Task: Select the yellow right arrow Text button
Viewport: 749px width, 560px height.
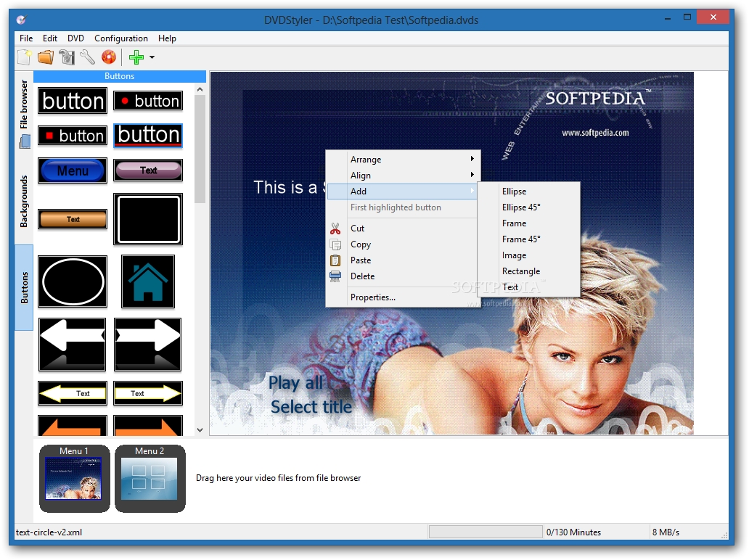Action: coord(148,393)
